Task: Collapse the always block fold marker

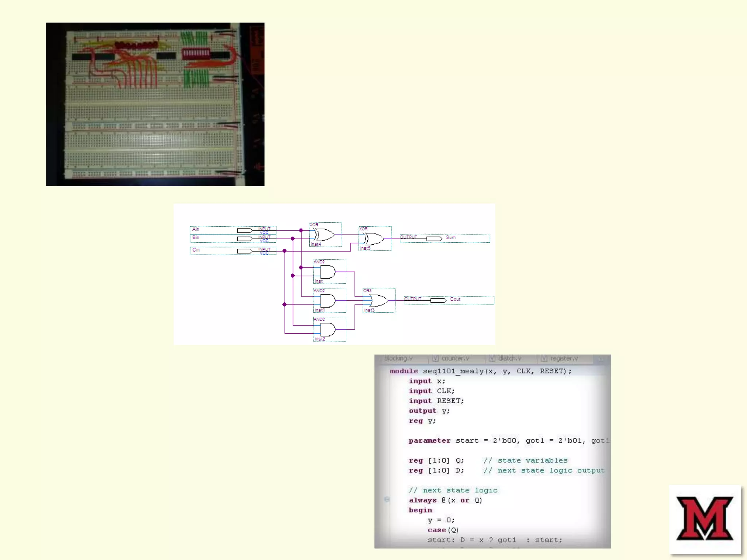Action: click(387, 499)
